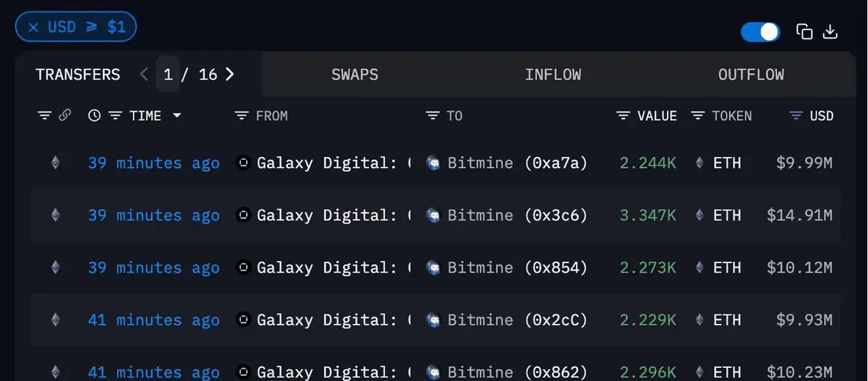Open the first 39 minutes ago transaction link
Image resolution: width=868 pixels, height=381 pixels.
pos(153,163)
